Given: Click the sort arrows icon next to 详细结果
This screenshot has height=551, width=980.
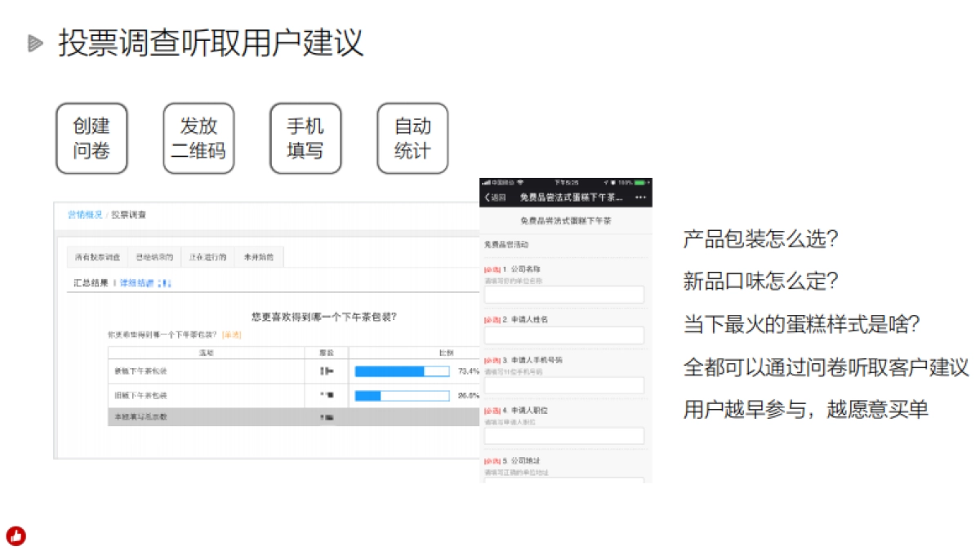Looking at the screenshot, I should [165, 282].
